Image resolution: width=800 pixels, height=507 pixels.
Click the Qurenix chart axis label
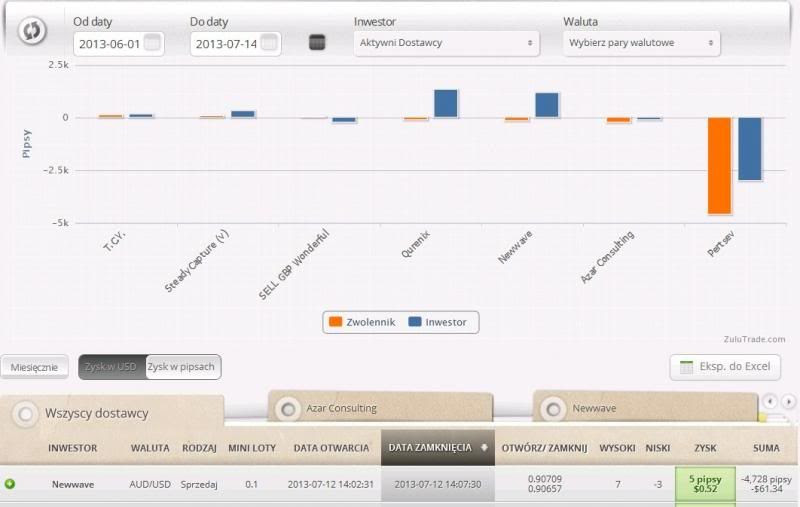415,244
